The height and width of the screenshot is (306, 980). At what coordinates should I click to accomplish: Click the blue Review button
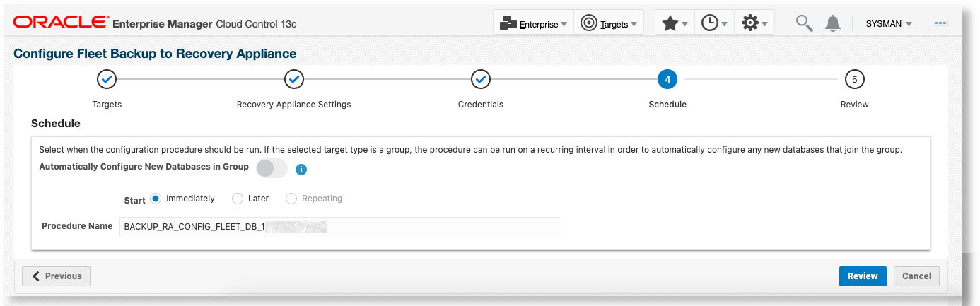point(863,276)
